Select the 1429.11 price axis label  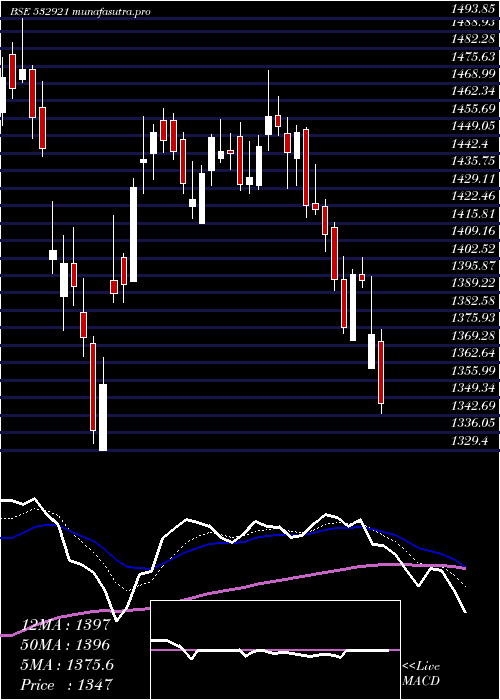tap(473, 179)
